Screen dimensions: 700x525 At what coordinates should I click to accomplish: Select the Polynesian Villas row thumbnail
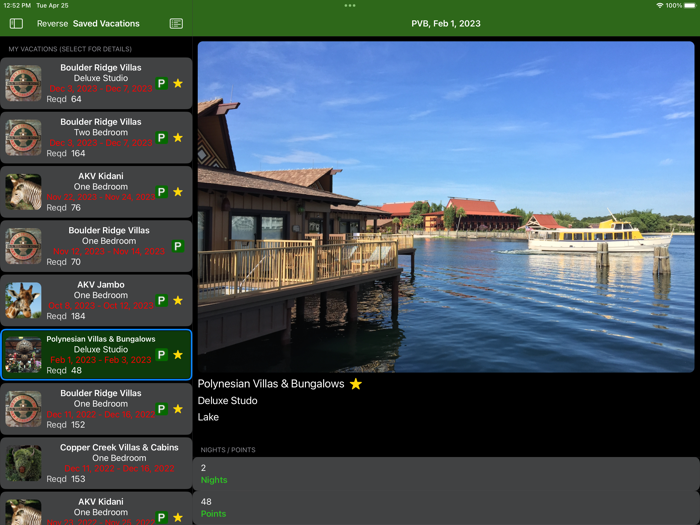[23, 355]
